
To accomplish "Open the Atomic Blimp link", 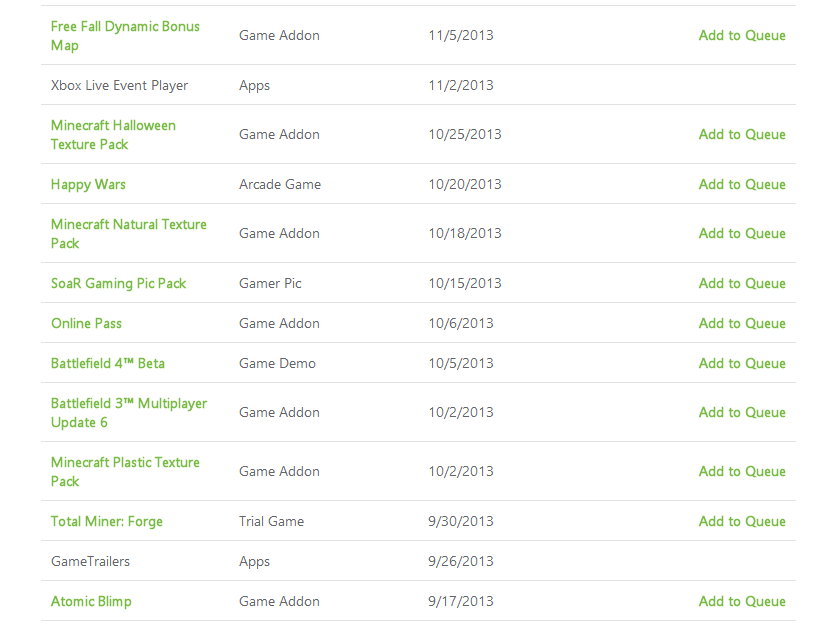I will (x=91, y=601).
